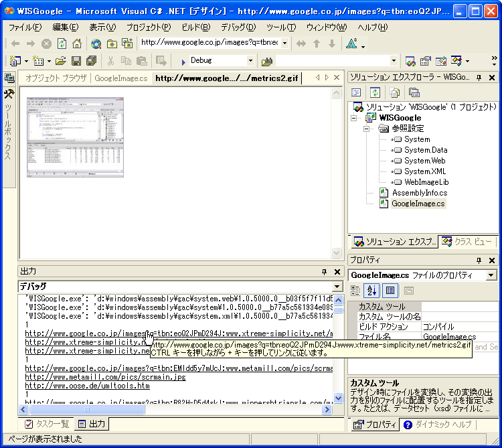
Task: Open Solution Explorer toolbar icon
Action: tap(410, 61)
